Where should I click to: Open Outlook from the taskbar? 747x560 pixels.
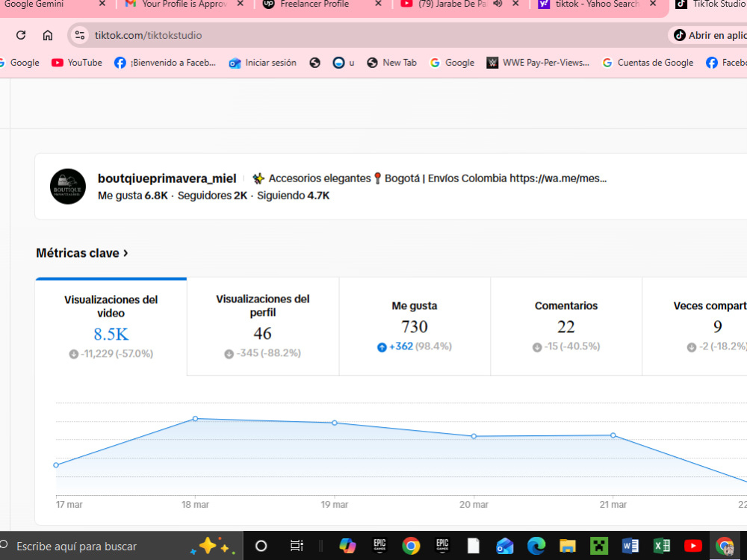coord(504,547)
